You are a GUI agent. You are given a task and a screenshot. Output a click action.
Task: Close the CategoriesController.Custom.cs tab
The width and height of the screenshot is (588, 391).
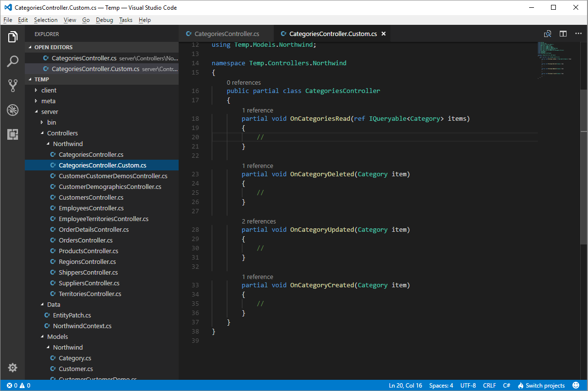384,34
